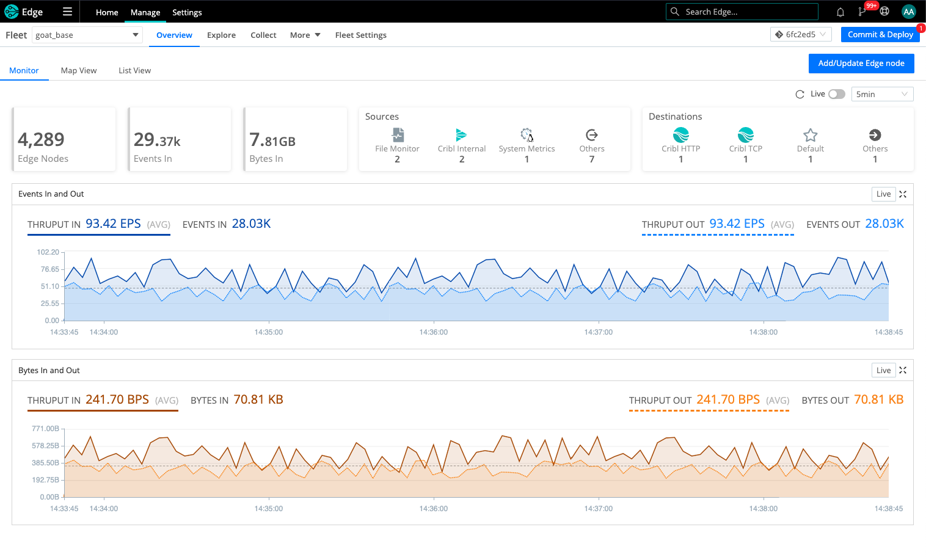The height and width of the screenshot is (560, 926).
Task: Click Add/Update Edge node button
Action: tap(861, 64)
